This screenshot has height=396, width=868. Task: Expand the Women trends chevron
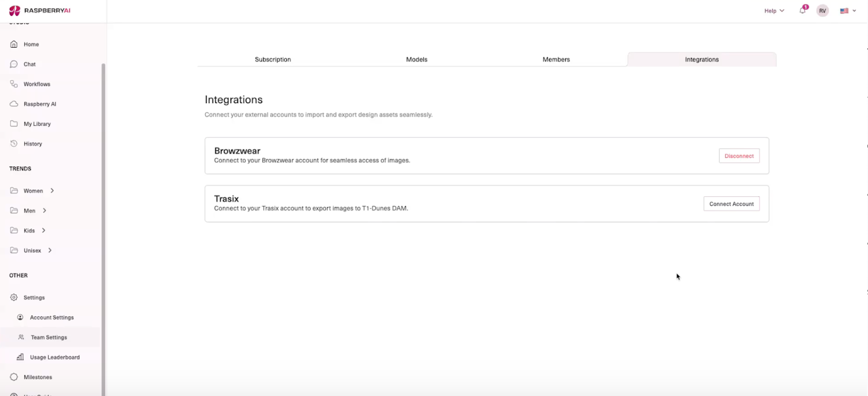(x=52, y=190)
